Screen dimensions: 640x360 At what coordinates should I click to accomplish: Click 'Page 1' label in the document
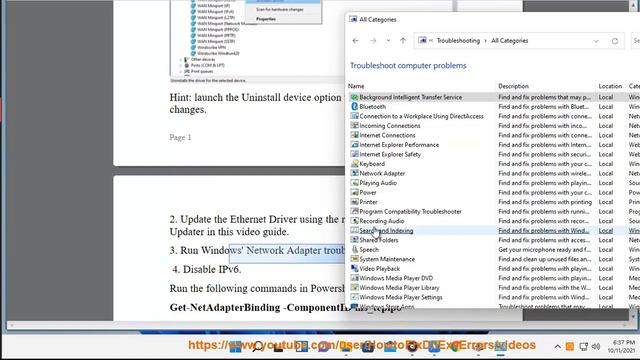[x=180, y=138]
